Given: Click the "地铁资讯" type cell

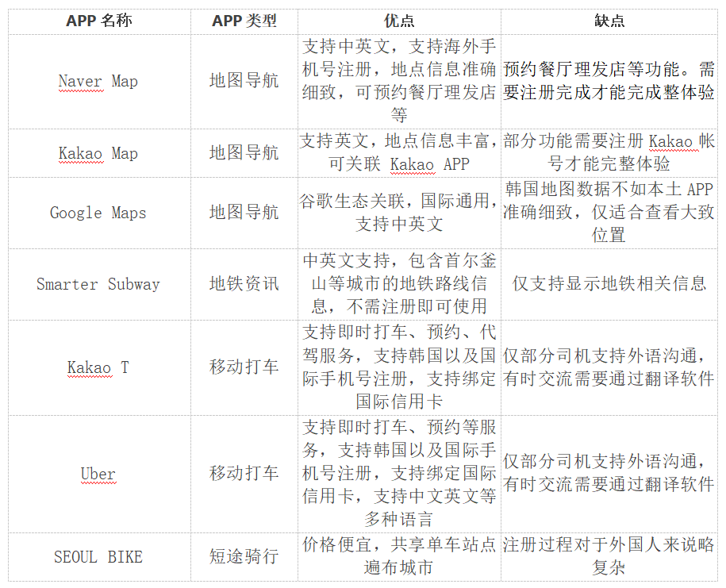Looking at the screenshot, I should pos(244,284).
